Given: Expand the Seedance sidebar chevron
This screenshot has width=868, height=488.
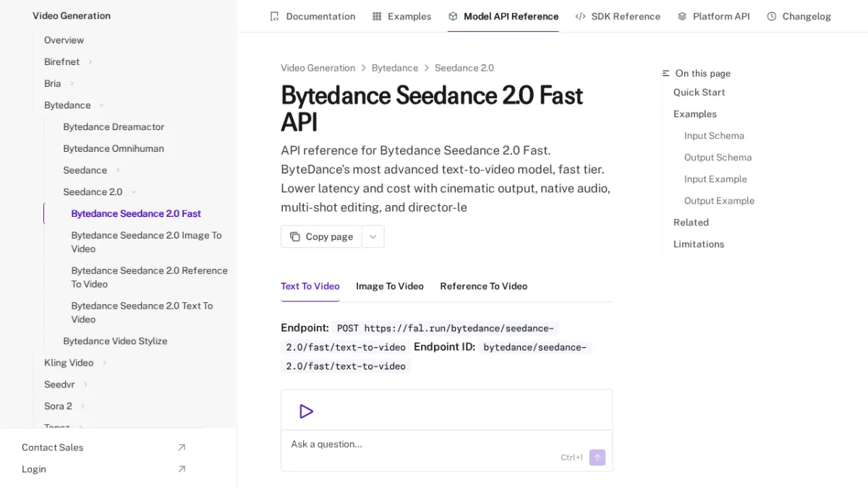Looking at the screenshot, I should point(118,170).
